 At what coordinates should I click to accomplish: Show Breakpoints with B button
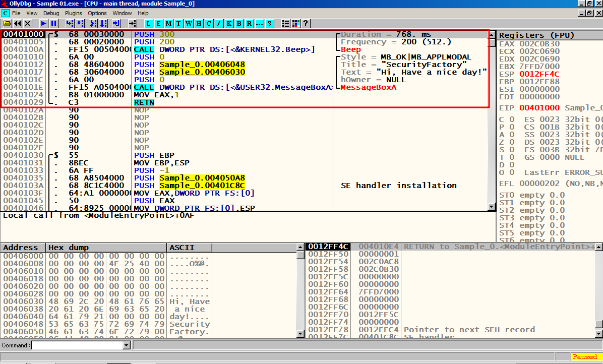tap(239, 24)
